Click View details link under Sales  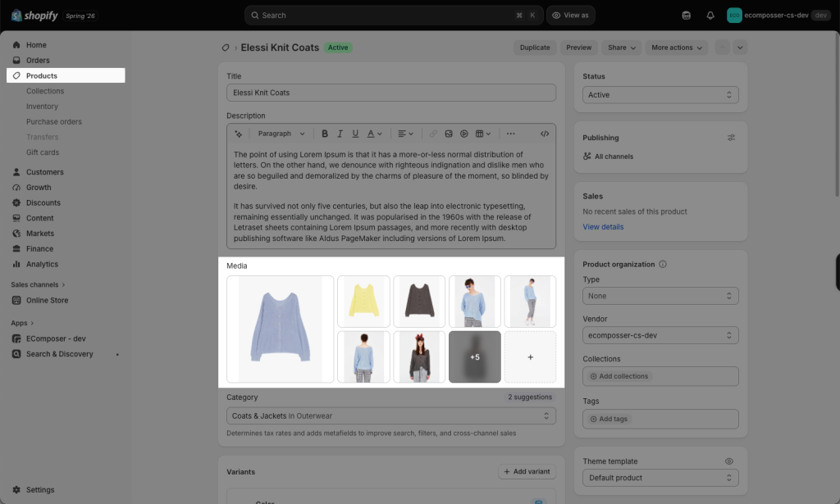[603, 227]
